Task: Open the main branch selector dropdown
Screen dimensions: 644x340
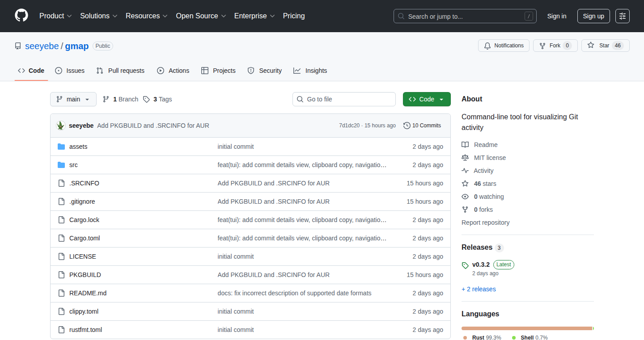Action: click(73, 99)
